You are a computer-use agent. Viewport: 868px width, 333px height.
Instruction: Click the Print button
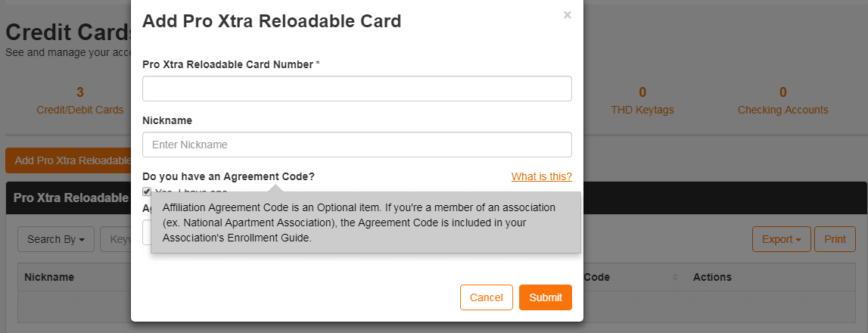click(835, 239)
